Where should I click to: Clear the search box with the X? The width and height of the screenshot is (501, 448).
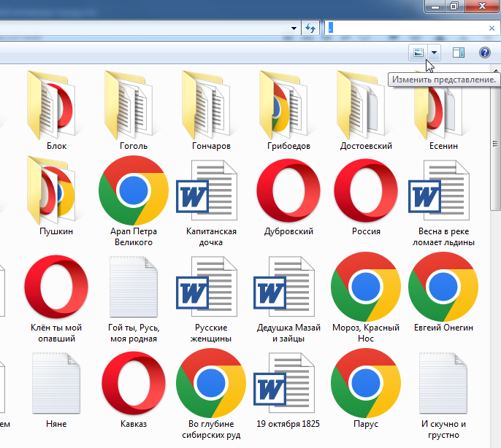click(x=492, y=28)
